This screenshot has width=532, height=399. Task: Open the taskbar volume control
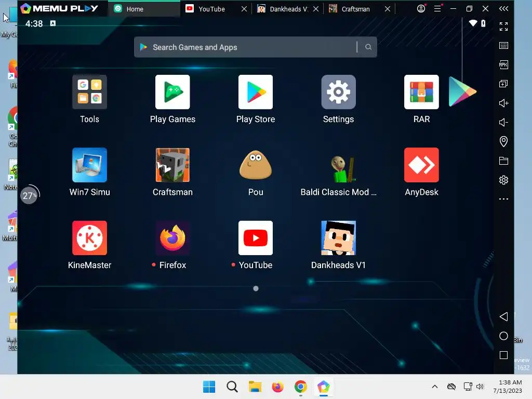480,387
